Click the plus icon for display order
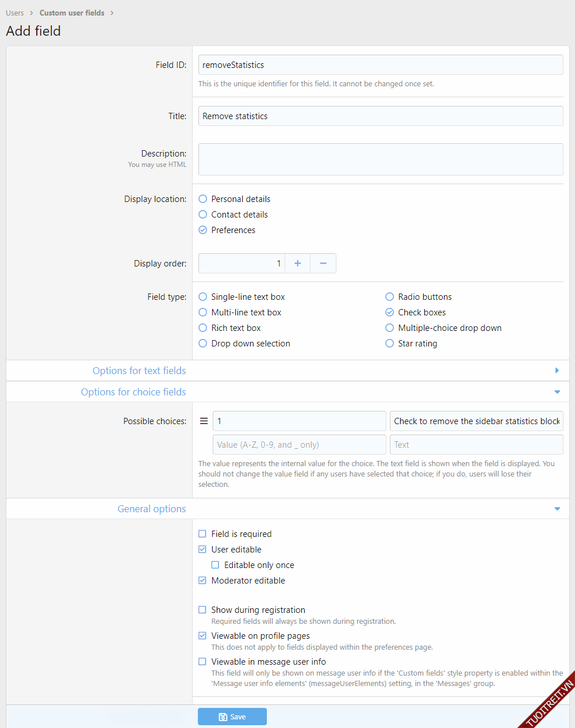Viewport: 575px width, 728px height. 297,264
